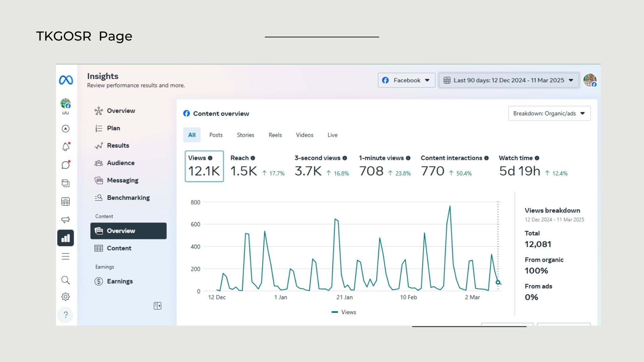644x362 pixels.
Task: Click the data point marker on chart
Action: coord(498,283)
